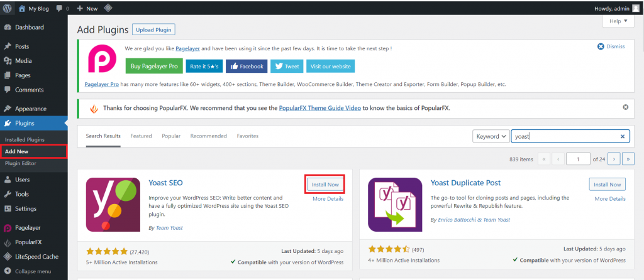The height and width of the screenshot is (280, 644).
Task: Click the current page number field
Action: 578,159
